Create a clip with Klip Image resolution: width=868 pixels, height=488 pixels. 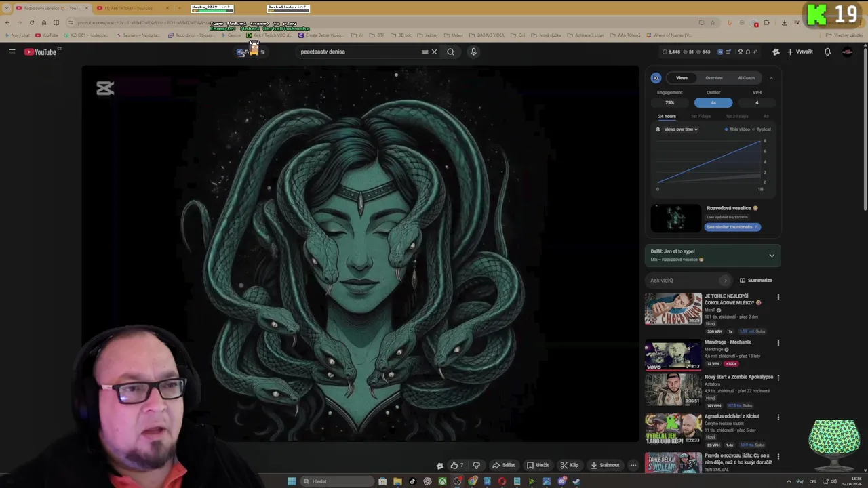pyautogui.click(x=570, y=465)
